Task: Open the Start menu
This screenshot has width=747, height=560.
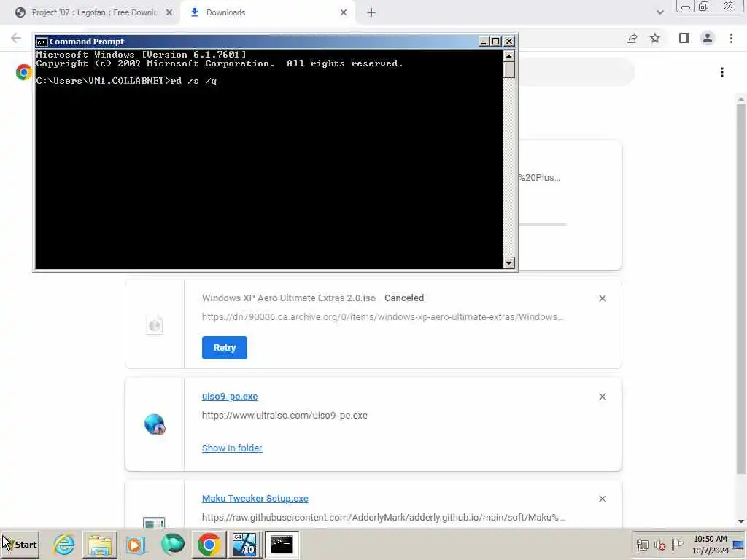Action: pyautogui.click(x=20, y=544)
